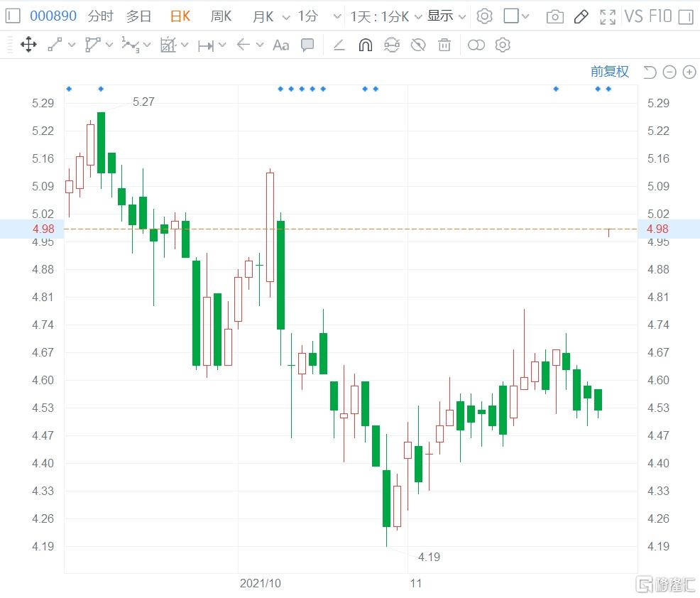Click the 前复权 adjustment link
The image size is (700, 598).
609,72
